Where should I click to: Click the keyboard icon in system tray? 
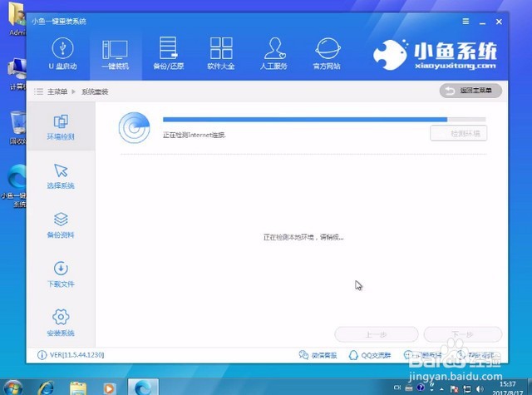point(409,388)
